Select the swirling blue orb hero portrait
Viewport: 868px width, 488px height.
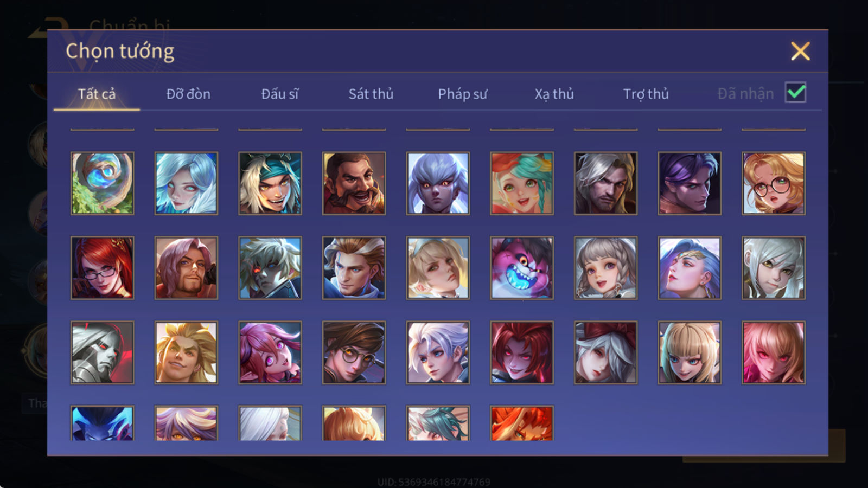[102, 183]
